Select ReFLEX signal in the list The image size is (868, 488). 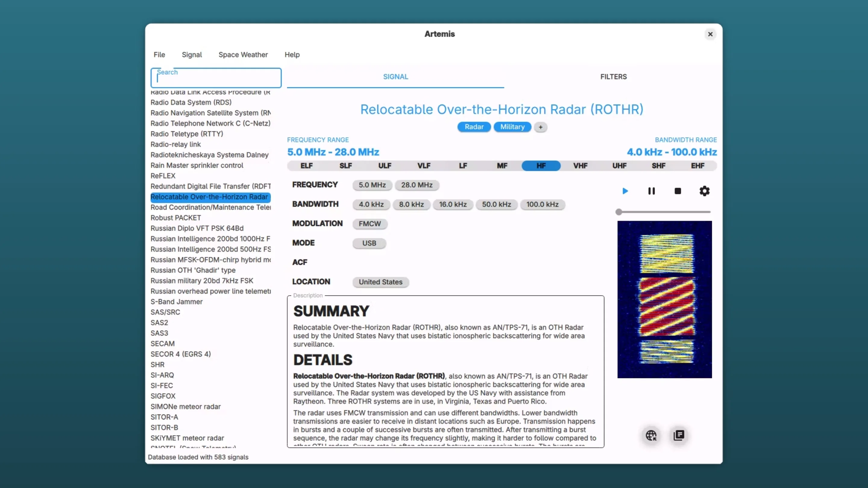[x=211, y=176]
